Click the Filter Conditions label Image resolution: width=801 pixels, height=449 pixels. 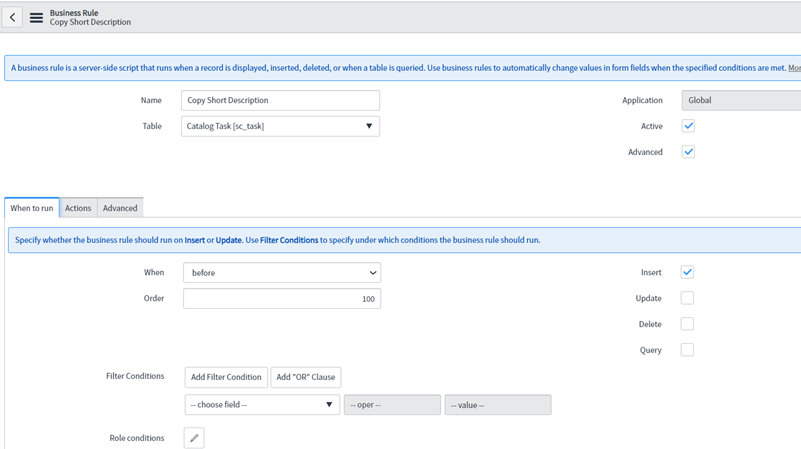pyautogui.click(x=135, y=376)
